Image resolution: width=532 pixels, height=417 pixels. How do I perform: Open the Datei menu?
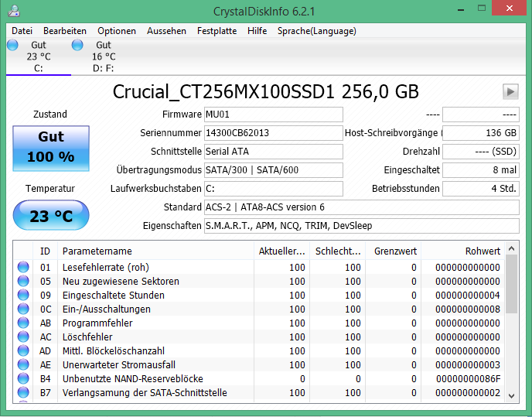point(22,31)
